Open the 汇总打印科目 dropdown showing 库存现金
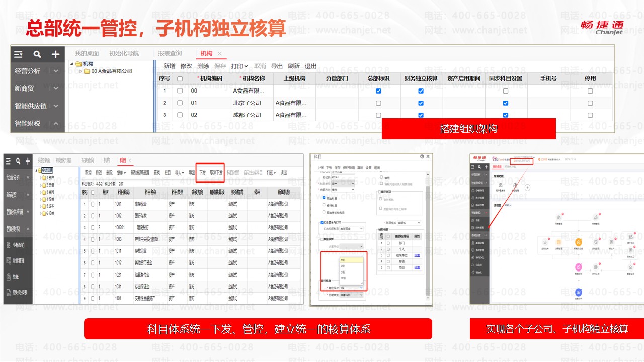The image size is (644, 362). pos(351,229)
